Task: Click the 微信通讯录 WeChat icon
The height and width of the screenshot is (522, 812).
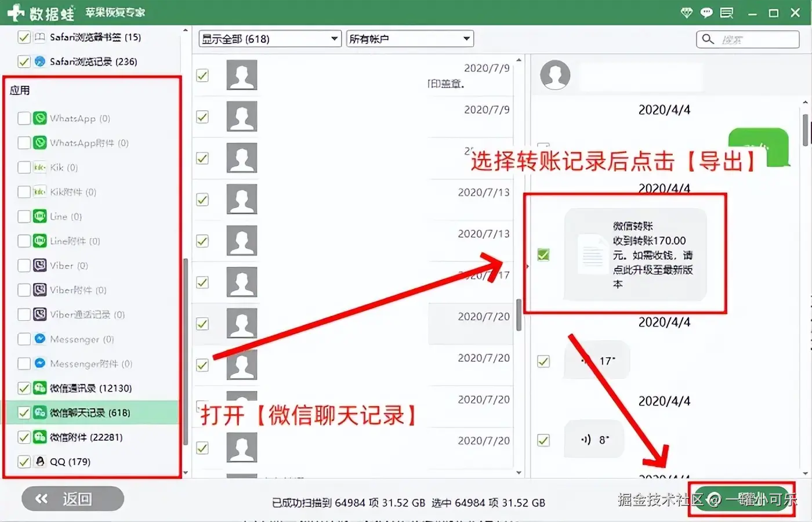Action: click(x=39, y=388)
